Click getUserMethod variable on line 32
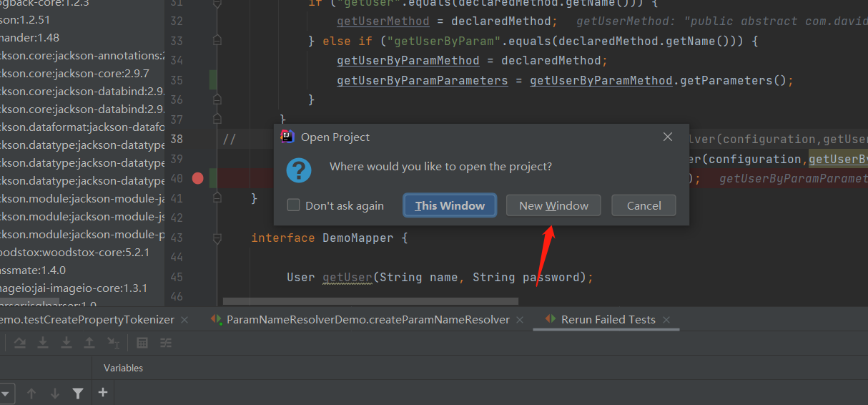Screen dimensions: 868x405 [383, 21]
